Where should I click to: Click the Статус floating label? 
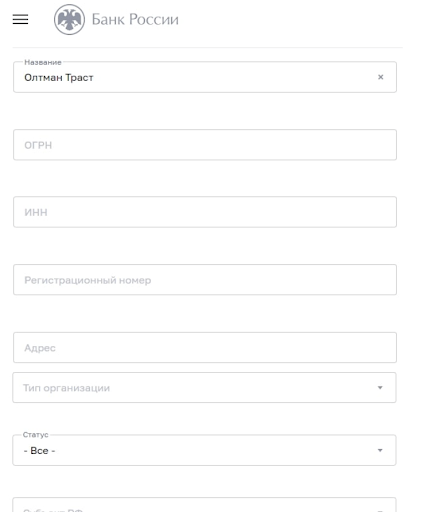(35, 435)
